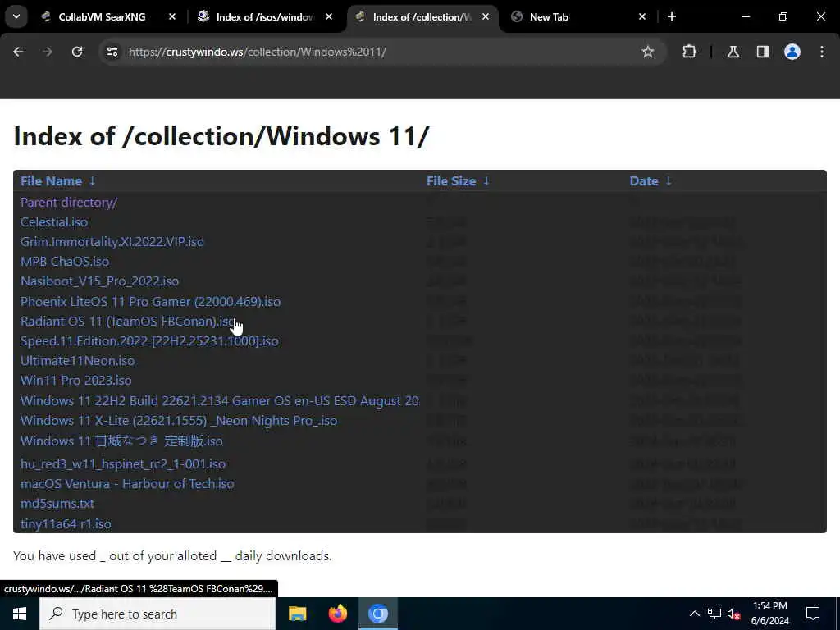Click the taskbar Type here to search box

157,614
